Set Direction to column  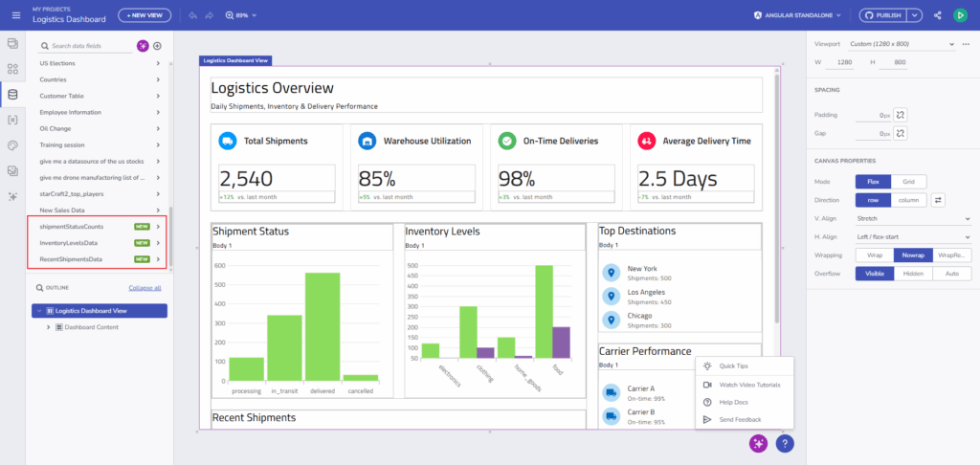909,200
